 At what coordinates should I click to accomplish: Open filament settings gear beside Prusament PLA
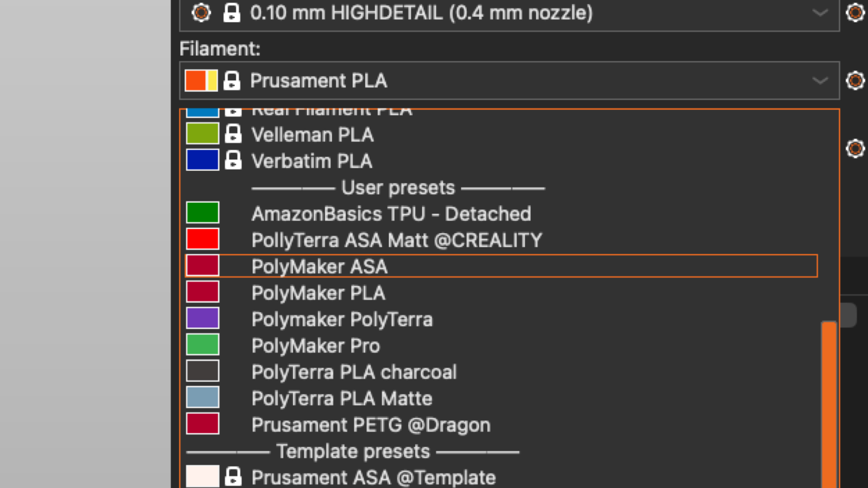(855, 81)
